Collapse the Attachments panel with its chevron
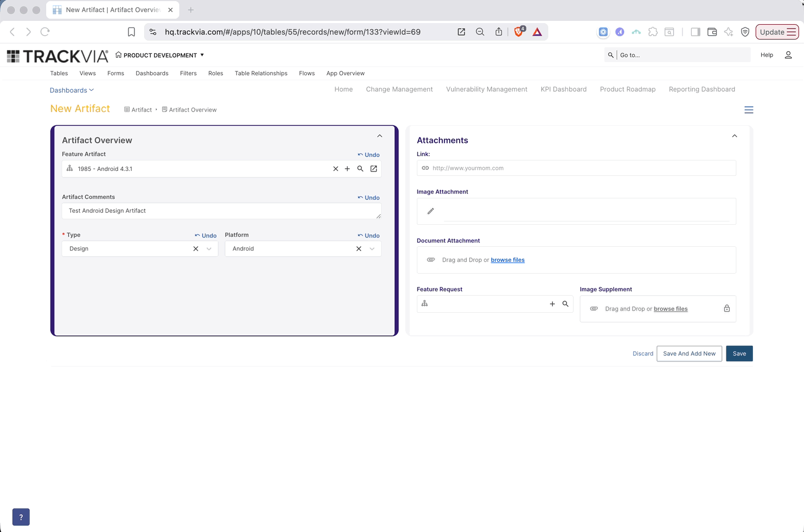 (734, 135)
